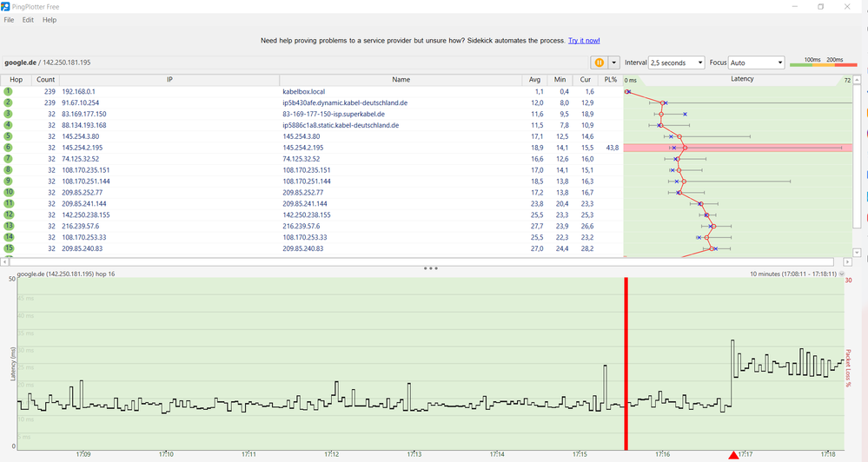Select the hop 14 green circle icon
Viewport: 868px width, 462px height.
point(9,237)
